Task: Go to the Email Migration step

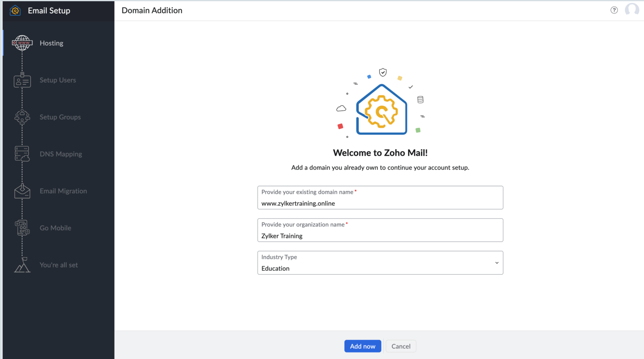Action: (x=63, y=191)
